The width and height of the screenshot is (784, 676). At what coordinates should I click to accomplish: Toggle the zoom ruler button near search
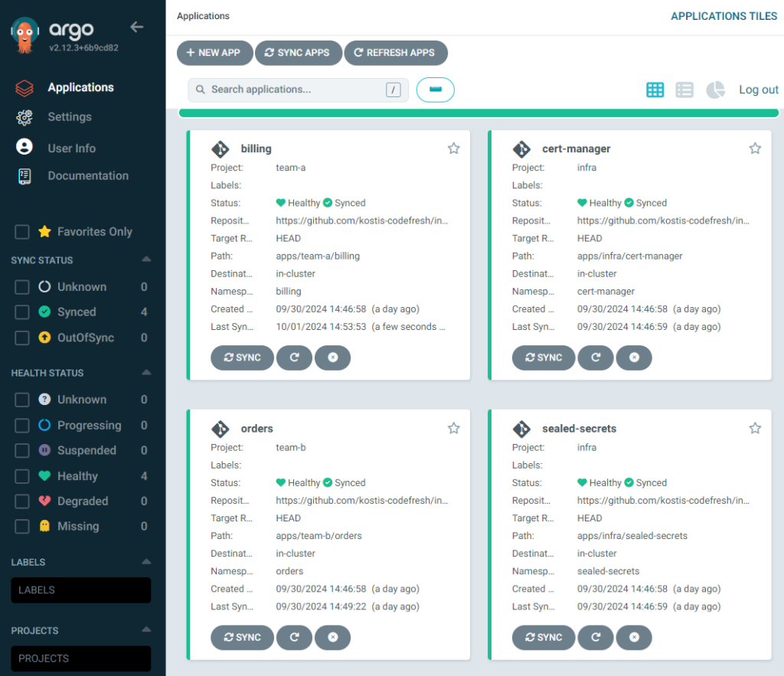(x=436, y=90)
